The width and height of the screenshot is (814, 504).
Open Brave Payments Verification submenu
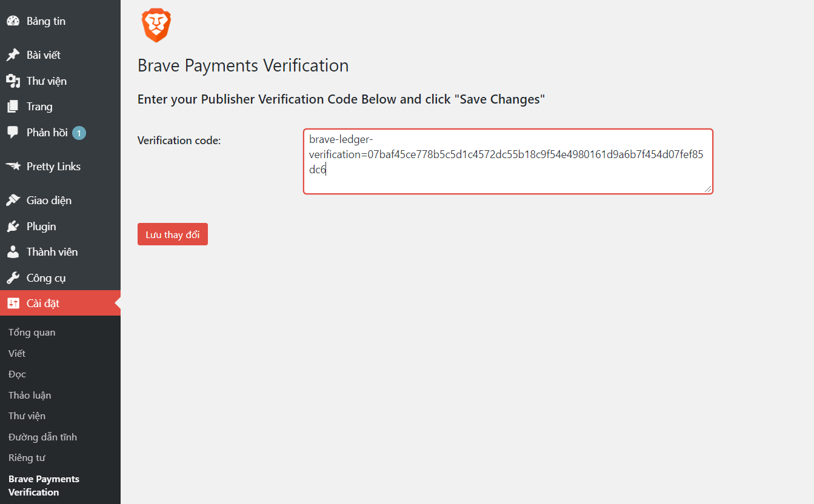click(44, 485)
